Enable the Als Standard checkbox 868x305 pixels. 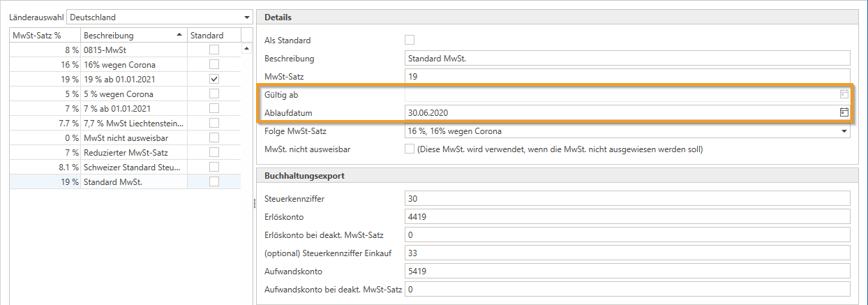click(x=410, y=40)
